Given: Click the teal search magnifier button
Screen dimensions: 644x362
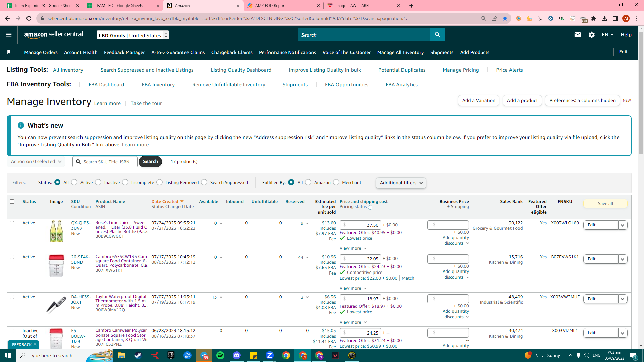Looking at the screenshot, I should (x=437, y=35).
